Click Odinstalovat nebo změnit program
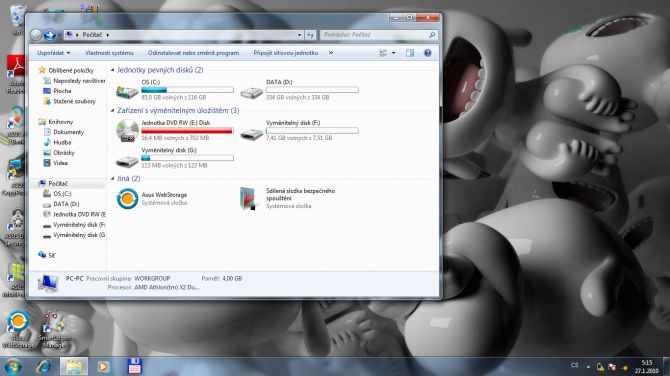 (193, 53)
